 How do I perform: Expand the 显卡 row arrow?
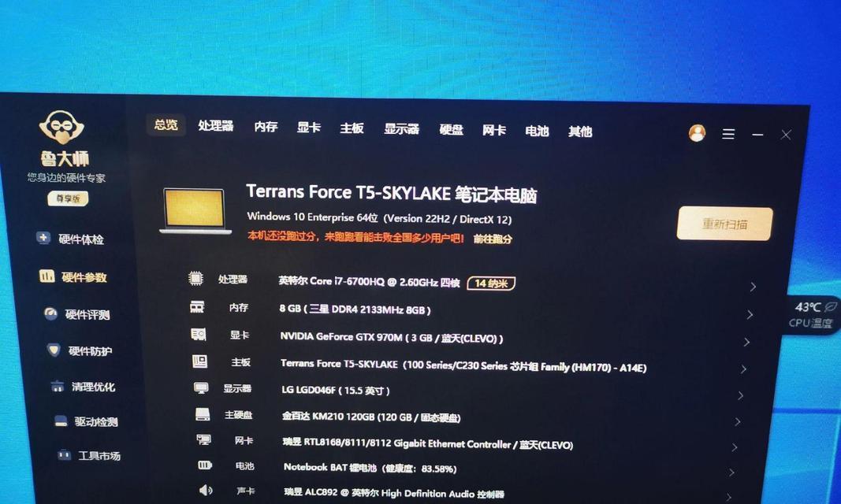click(x=746, y=342)
